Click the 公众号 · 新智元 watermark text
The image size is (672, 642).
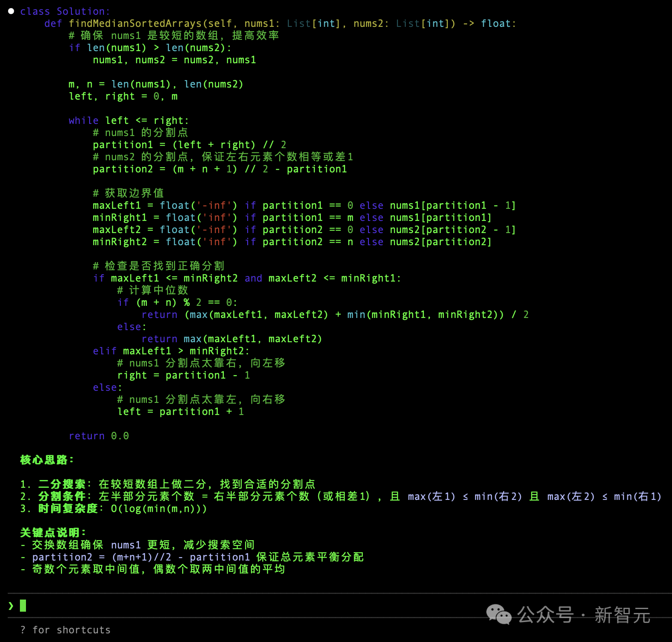[x=583, y=615]
